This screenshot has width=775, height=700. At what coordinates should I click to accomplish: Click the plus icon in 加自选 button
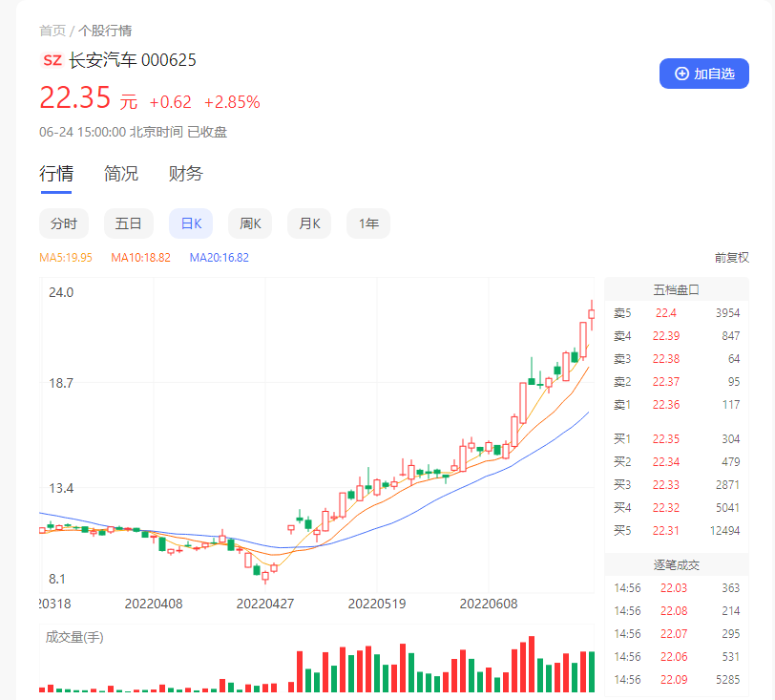(x=681, y=74)
